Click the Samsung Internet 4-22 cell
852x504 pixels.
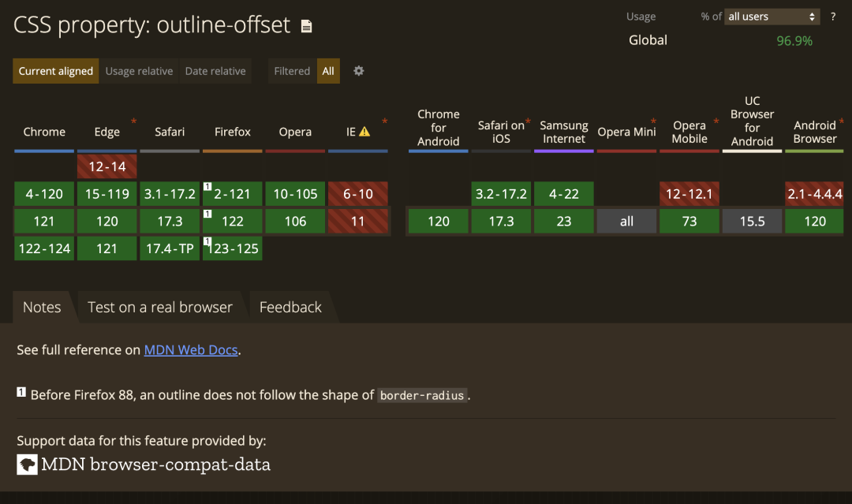click(x=564, y=194)
